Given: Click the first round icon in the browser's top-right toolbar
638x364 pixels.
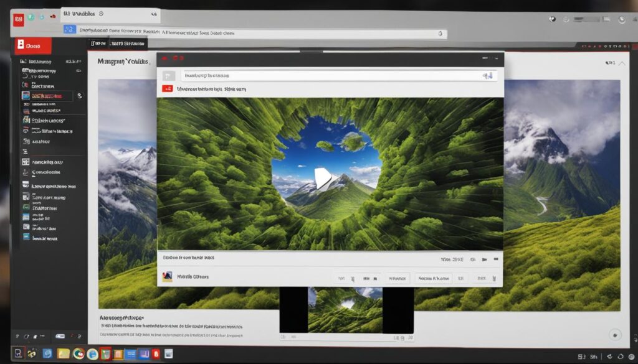Looking at the screenshot, I should click(x=552, y=19).
